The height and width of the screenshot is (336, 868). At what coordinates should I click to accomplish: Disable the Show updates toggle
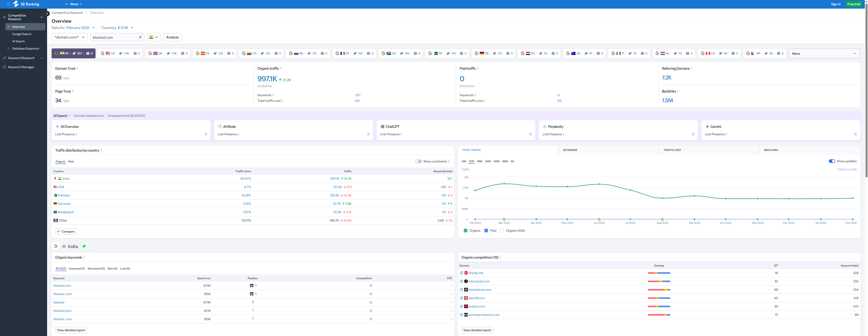coord(832,161)
